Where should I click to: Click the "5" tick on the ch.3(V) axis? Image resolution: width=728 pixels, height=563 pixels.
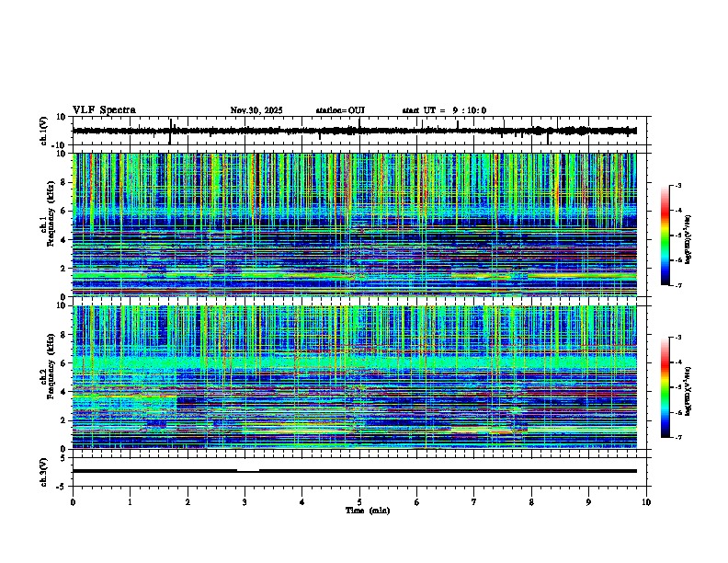(63, 458)
